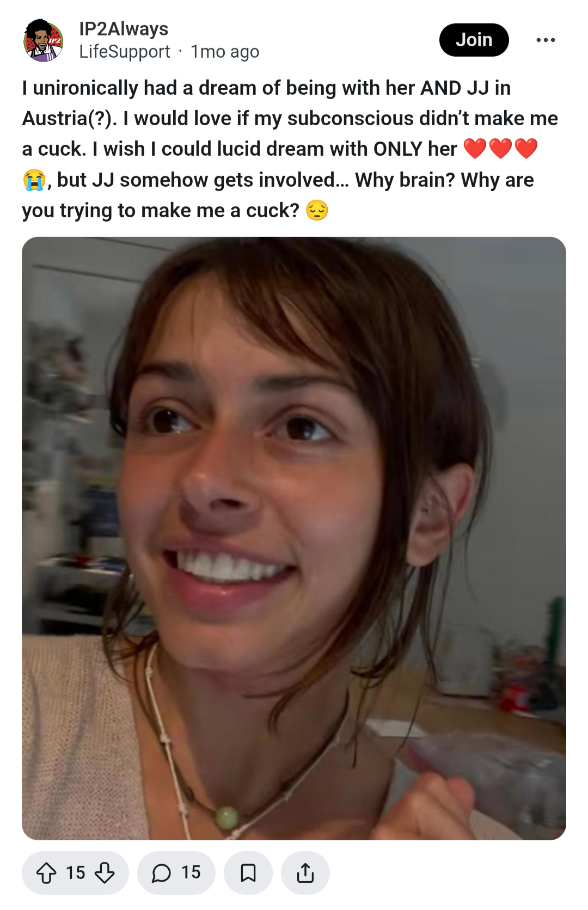The height and width of the screenshot is (910, 588).
Task: Downvote the post with the down arrow
Action: (x=105, y=873)
